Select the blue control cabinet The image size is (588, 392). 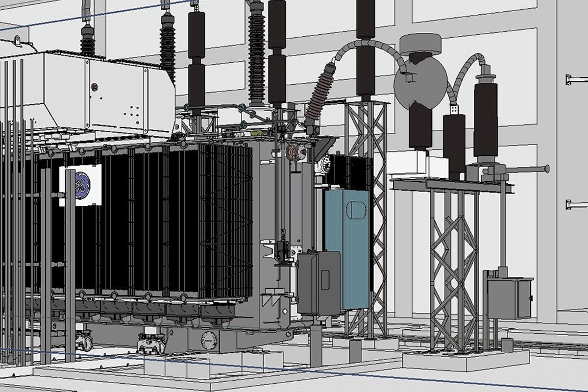(x=347, y=249)
